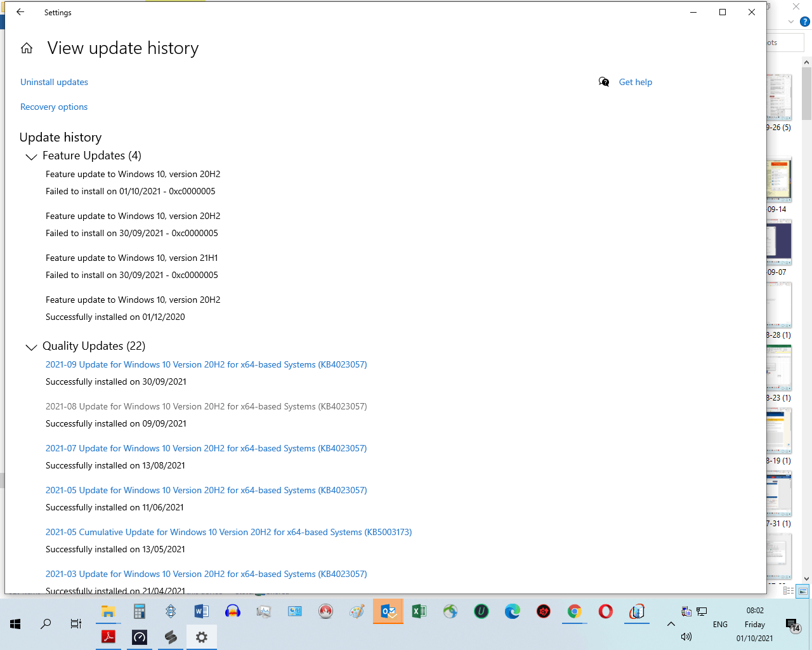Viewport: 812px width, 650px height.
Task: Open the Action Center notifications icon
Action: coord(792,625)
